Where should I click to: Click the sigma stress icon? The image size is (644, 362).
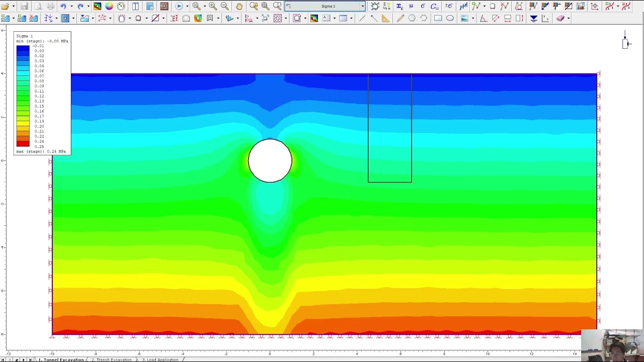coord(423,6)
